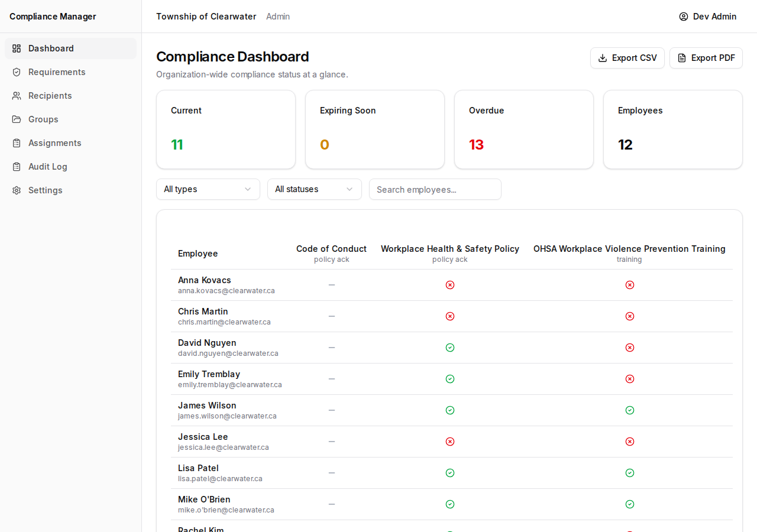
Task: Click the Audit Log clipboard icon
Action: [x=17, y=167]
